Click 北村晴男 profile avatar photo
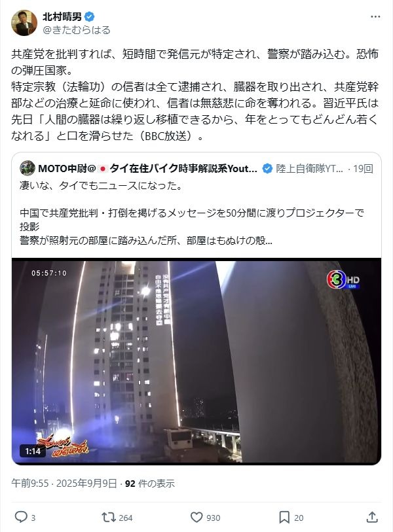This screenshot has width=393, height=532. tap(24, 23)
